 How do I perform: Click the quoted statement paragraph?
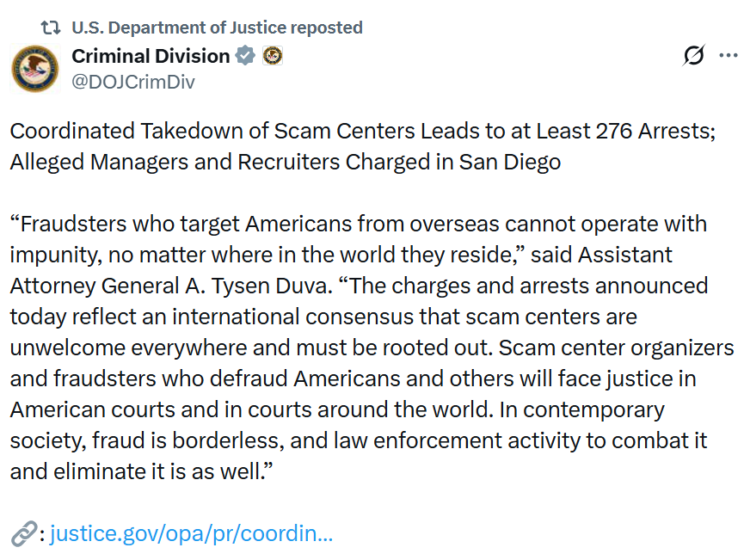pos(361,344)
